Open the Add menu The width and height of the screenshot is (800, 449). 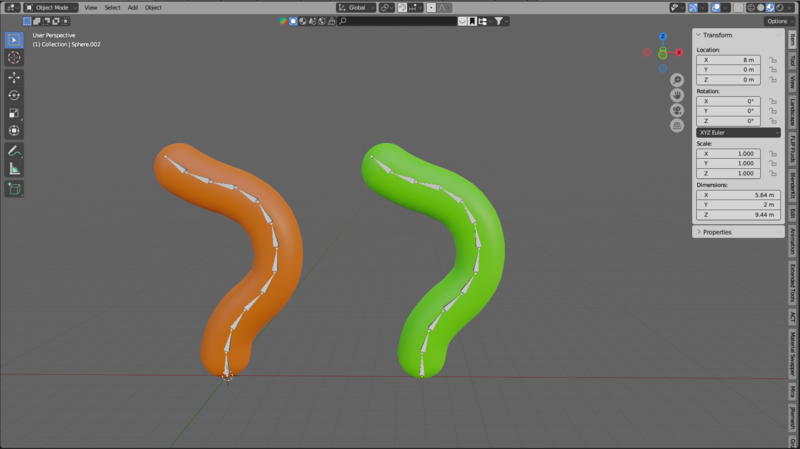pos(132,7)
